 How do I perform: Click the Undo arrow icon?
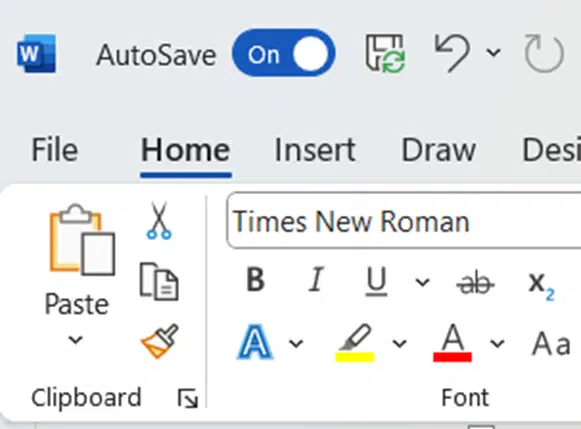click(452, 53)
